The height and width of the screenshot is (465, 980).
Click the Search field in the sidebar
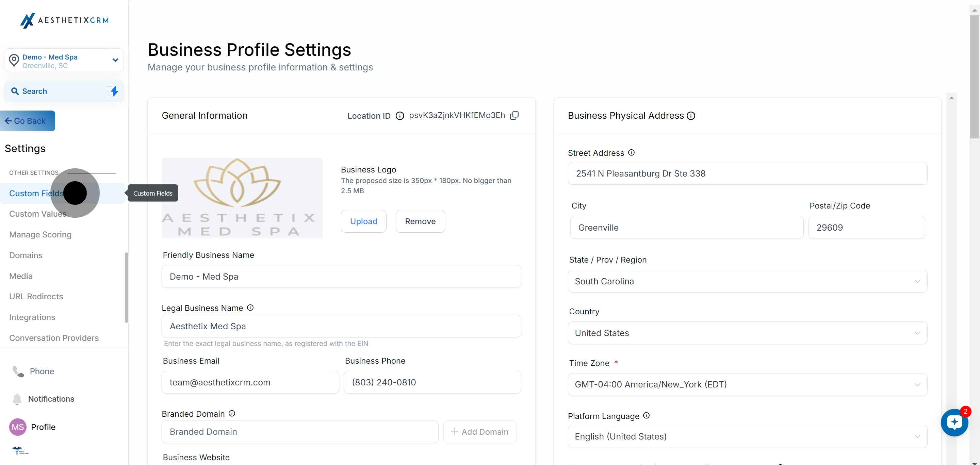point(64,91)
